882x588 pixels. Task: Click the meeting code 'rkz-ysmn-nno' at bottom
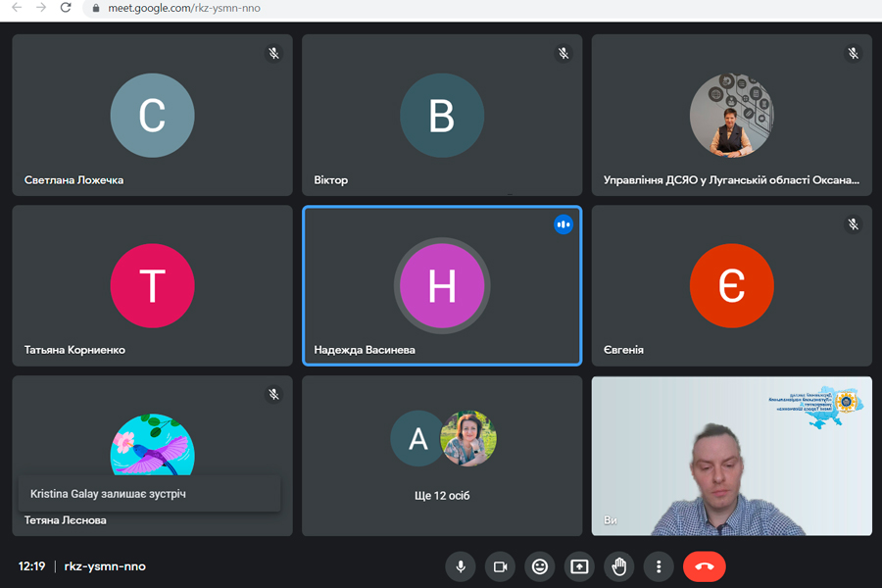(105, 566)
